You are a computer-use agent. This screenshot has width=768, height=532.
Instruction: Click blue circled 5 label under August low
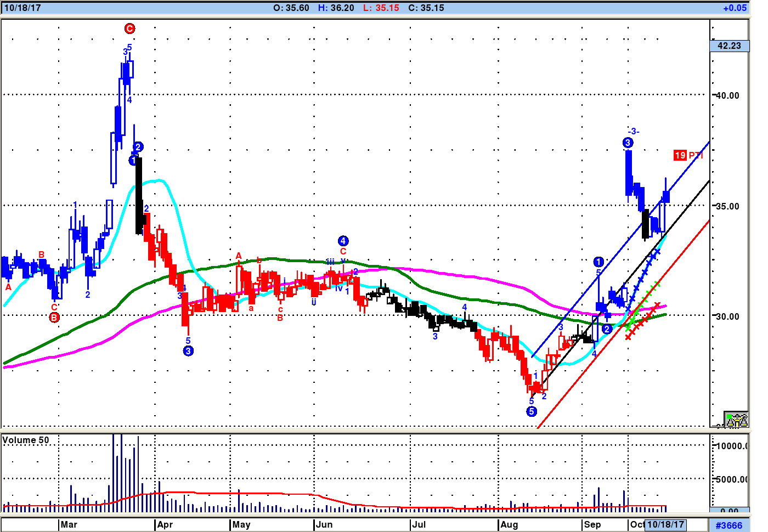coord(531,411)
